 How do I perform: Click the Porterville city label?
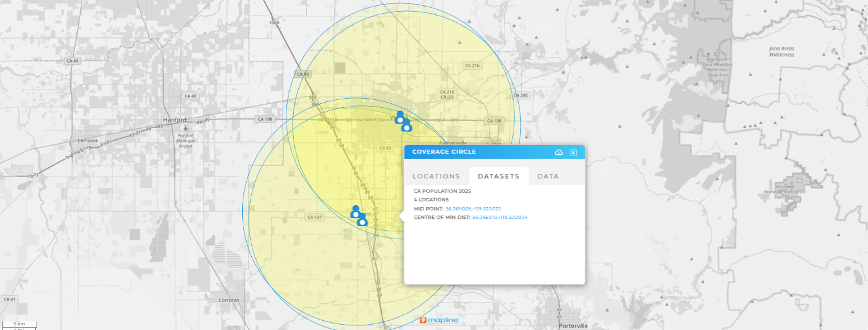point(574,325)
